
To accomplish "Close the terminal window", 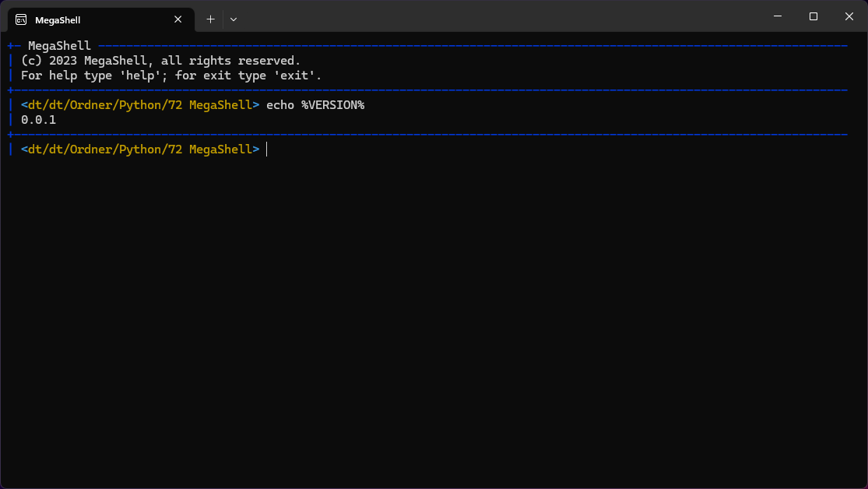I will (849, 16).
